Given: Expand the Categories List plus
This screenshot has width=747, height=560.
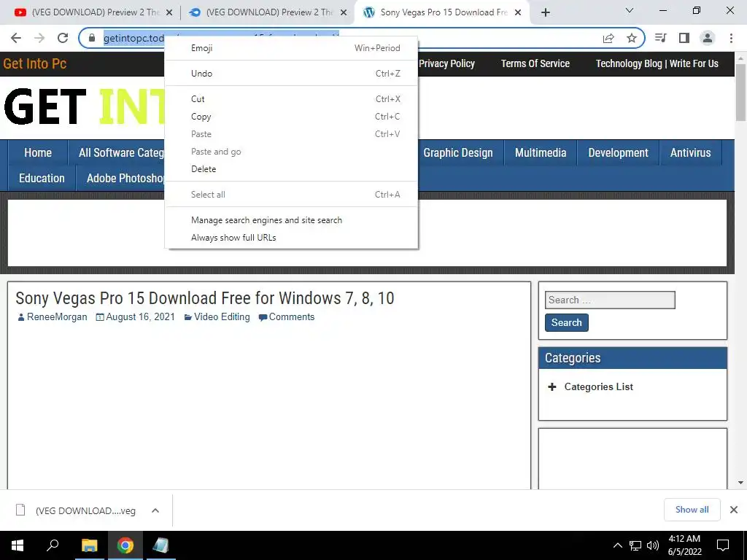Looking at the screenshot, I should tap(551, 386).
